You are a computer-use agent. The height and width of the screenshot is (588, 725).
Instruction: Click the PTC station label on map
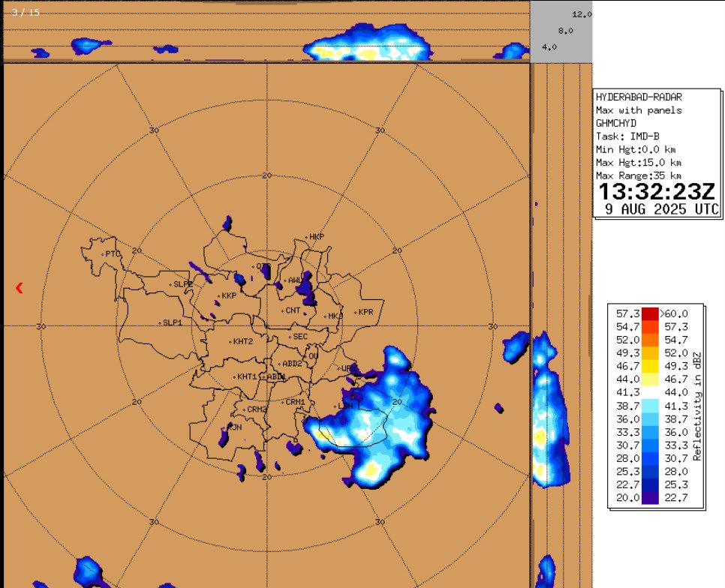click(113, 253)
